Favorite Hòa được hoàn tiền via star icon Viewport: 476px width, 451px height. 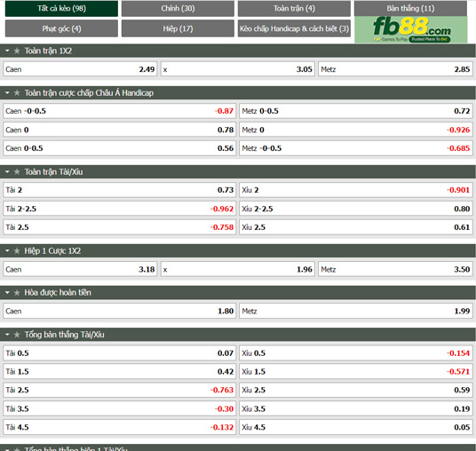pyautogui.click(x=17, y=293)
